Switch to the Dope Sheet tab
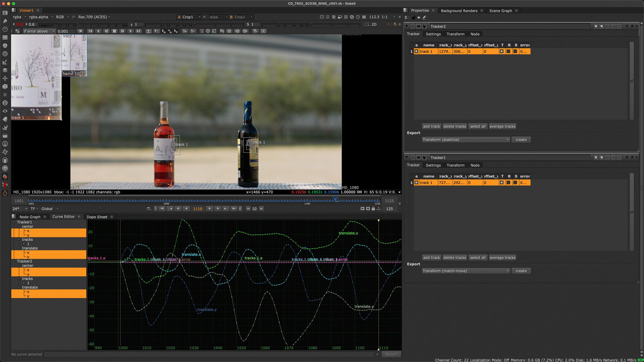 tap(97, 217)
